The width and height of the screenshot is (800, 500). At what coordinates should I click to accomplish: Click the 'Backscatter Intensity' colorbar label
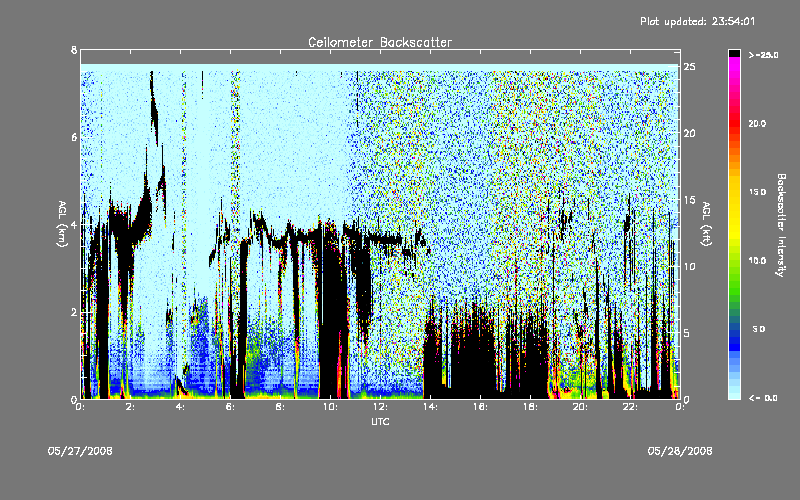(781, 225)
